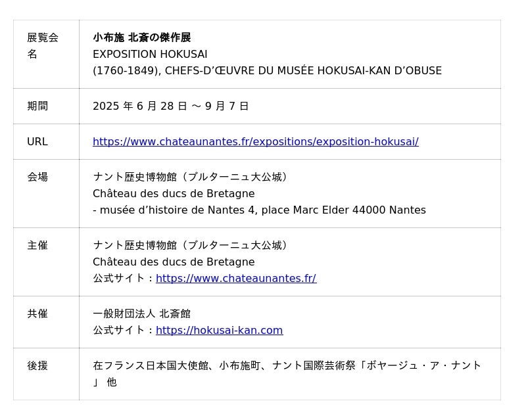Viewport: 526px width, 420px height.
Task: Click the 一般財団法人 北斎館 text
Action: click(141, 314)
